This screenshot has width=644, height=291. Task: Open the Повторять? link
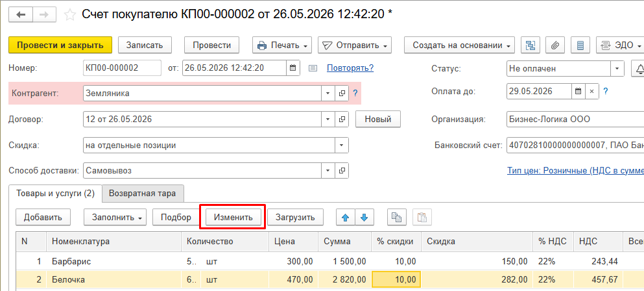350,68
